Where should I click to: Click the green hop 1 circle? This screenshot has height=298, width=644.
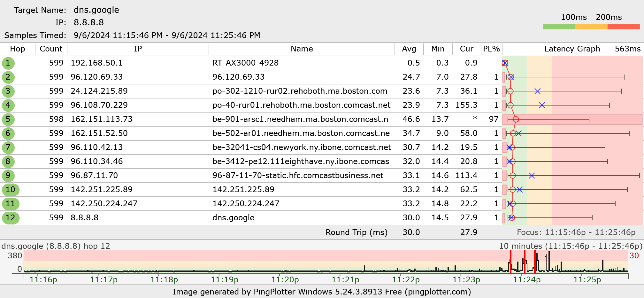point(8,63)
